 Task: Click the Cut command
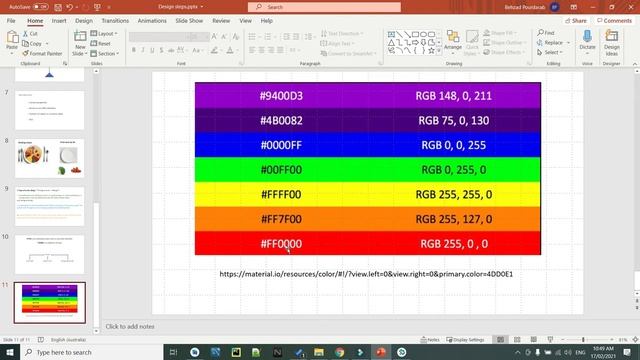click(31, 33)
